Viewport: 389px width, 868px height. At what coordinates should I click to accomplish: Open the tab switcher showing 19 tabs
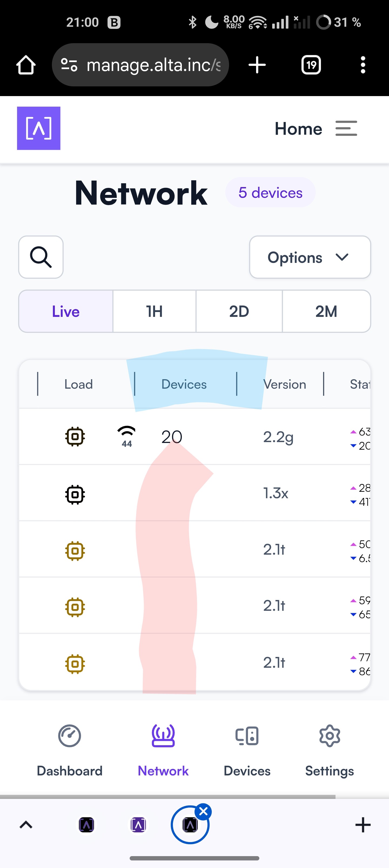pos(311,65)
